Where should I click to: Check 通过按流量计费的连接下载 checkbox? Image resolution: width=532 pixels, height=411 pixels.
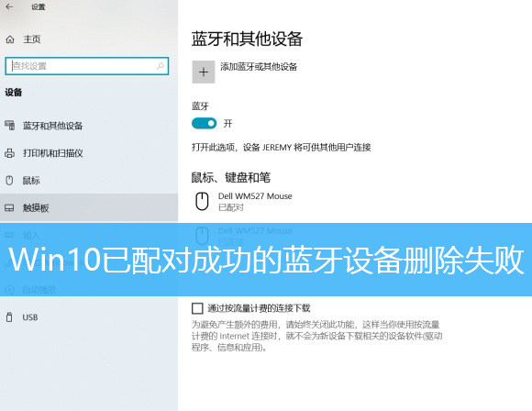197,308
